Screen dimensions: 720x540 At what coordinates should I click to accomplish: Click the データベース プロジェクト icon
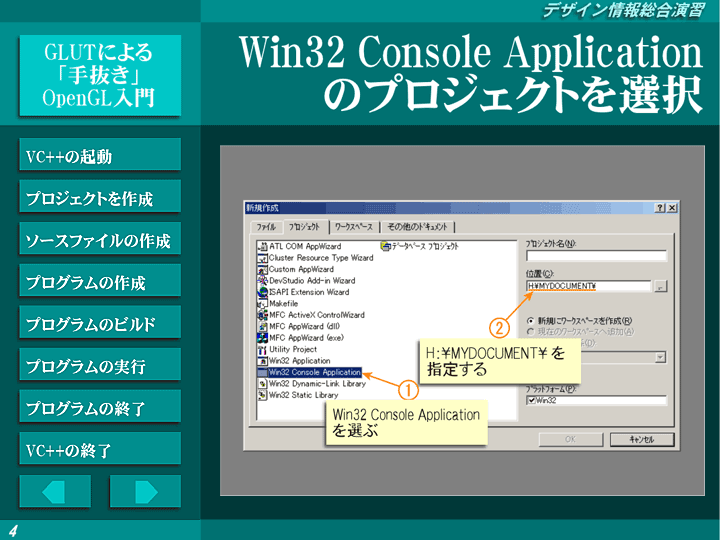coord(385,247)
